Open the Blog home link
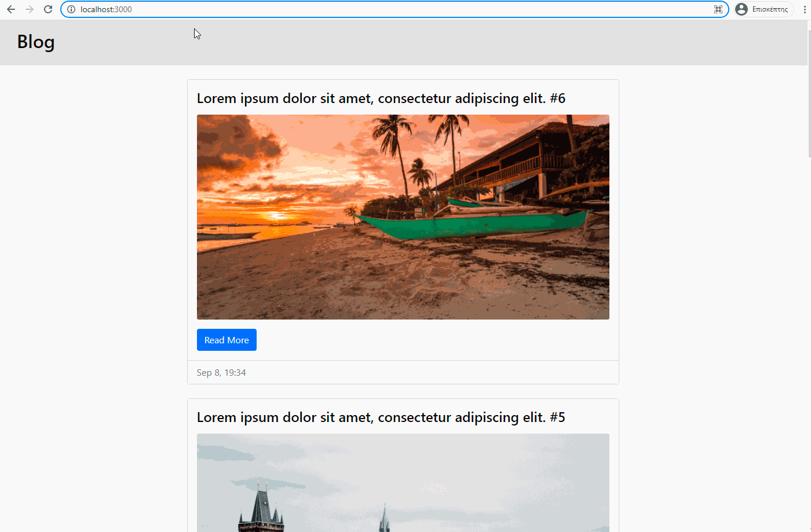The image size is (811, 532). 36,42
